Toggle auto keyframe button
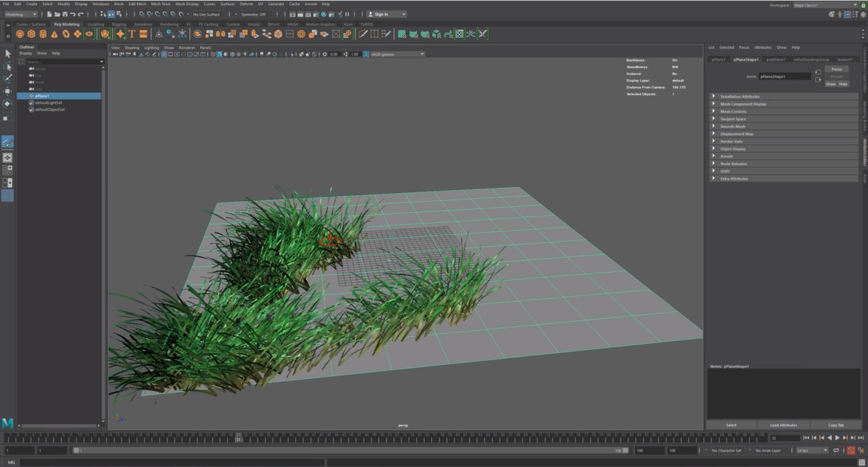Screen dimensions: 868x467 coord(851,450)
